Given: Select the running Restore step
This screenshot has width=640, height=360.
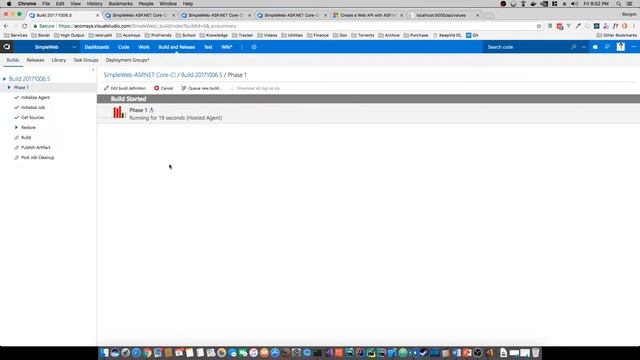Looking at the screenshot, I should (28, 127).
